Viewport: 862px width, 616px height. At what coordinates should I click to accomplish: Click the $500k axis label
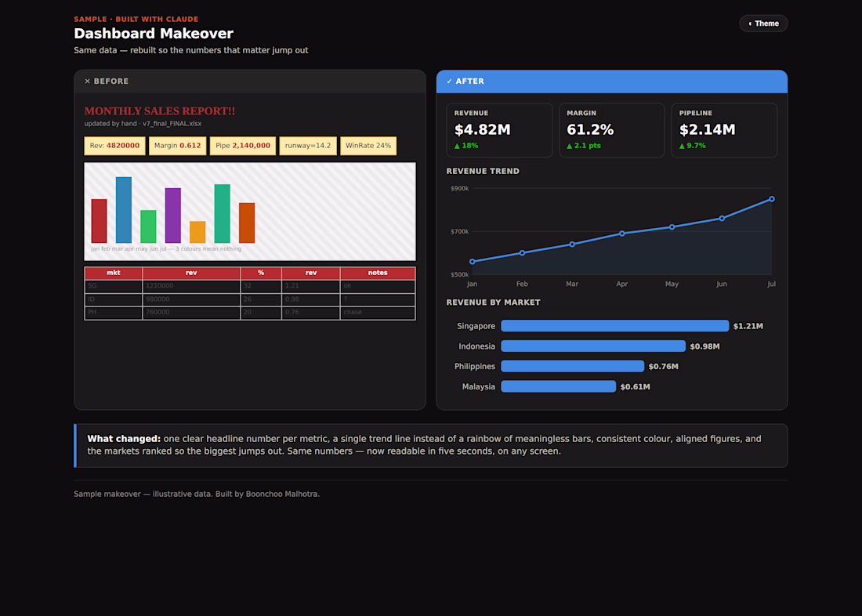(459, 274)
